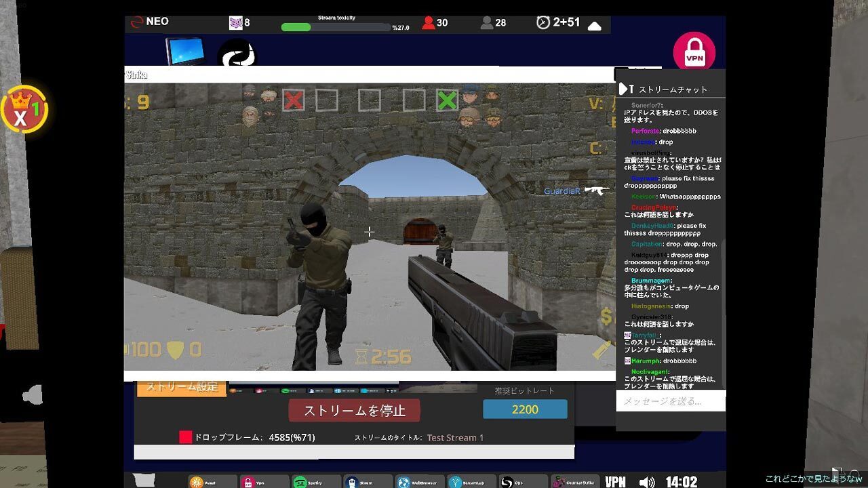Click the Stream toxicity progress bar
Viewport: 868px width, 488px height.
tap(335, 27)
